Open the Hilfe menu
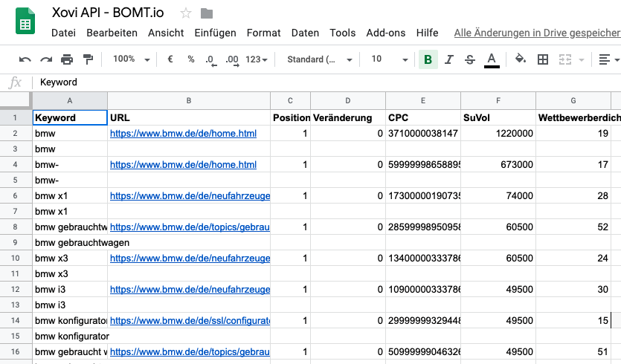621x364 pixels. click(427, 33)
